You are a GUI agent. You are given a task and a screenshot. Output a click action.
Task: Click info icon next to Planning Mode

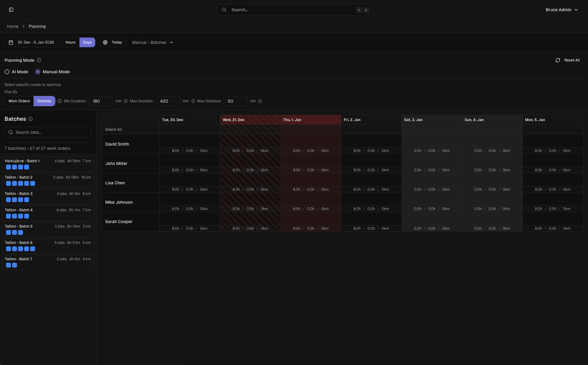pyautogui.click(x=39, y=60)
